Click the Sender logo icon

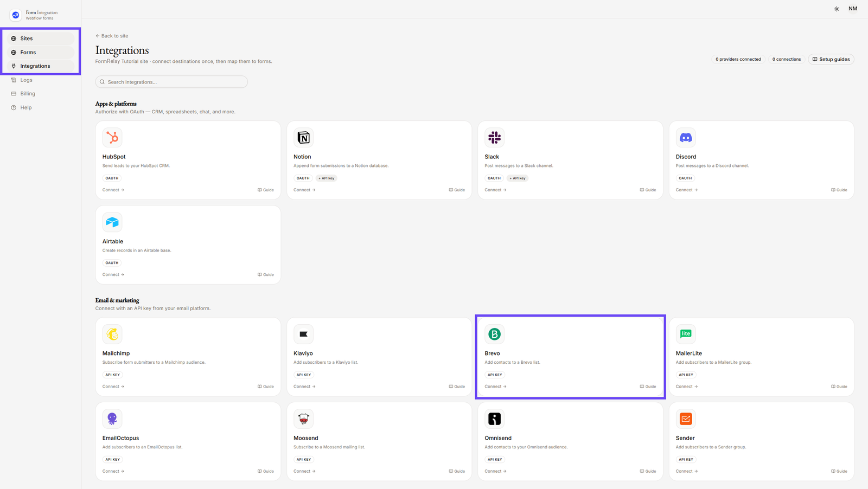point(686,419)
